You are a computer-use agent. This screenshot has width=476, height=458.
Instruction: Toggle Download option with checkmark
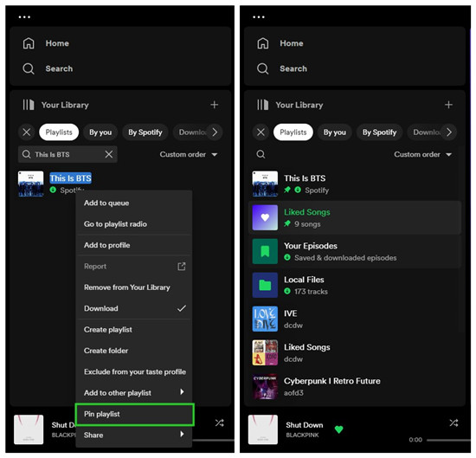134,308
